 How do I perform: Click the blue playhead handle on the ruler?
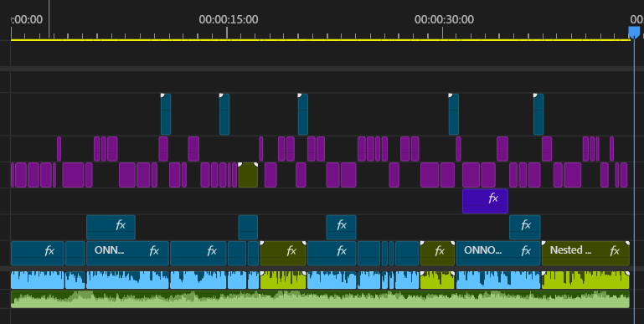click(634, 32)
